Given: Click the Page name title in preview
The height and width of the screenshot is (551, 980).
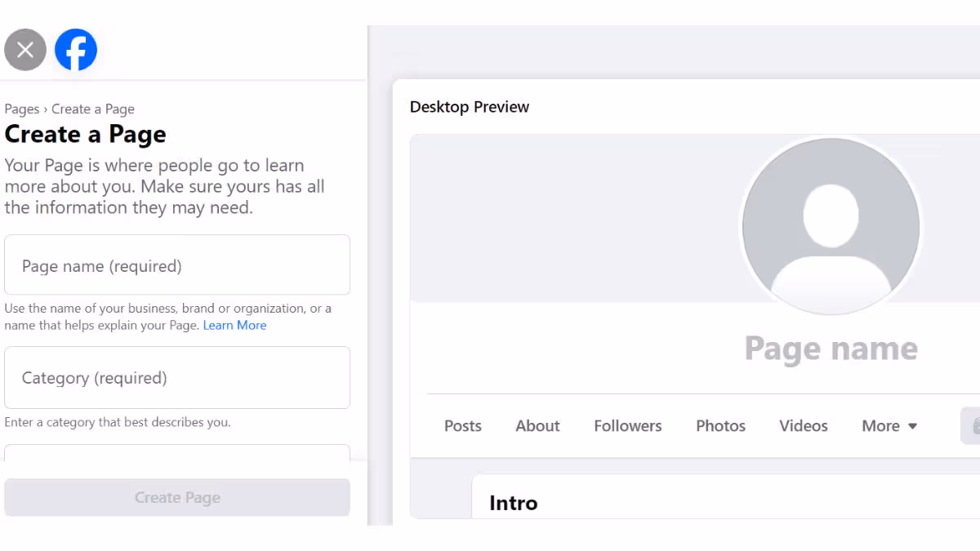Looking at the screenshot, I should pyautogui.click(x=831, y=349).
